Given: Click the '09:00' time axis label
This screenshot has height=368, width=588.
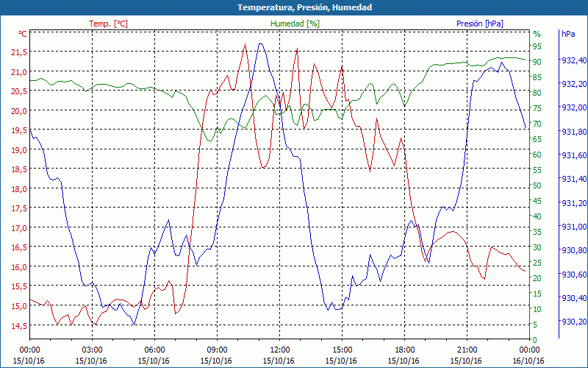Looking at the screenshot, I should (217, 350).
